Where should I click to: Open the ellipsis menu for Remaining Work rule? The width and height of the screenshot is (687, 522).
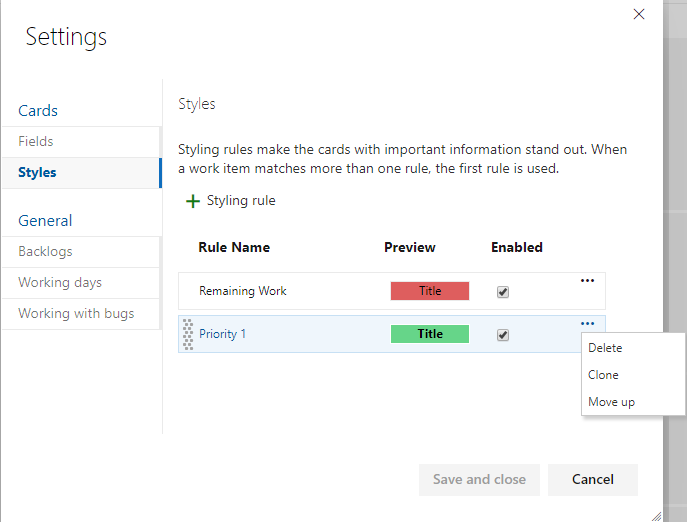(x=587, y=281)
